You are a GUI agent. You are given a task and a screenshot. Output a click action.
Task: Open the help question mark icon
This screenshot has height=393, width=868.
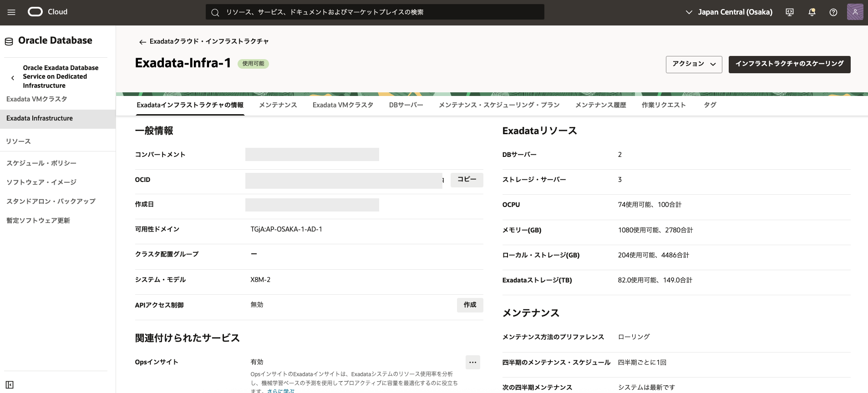coord(833,12)
